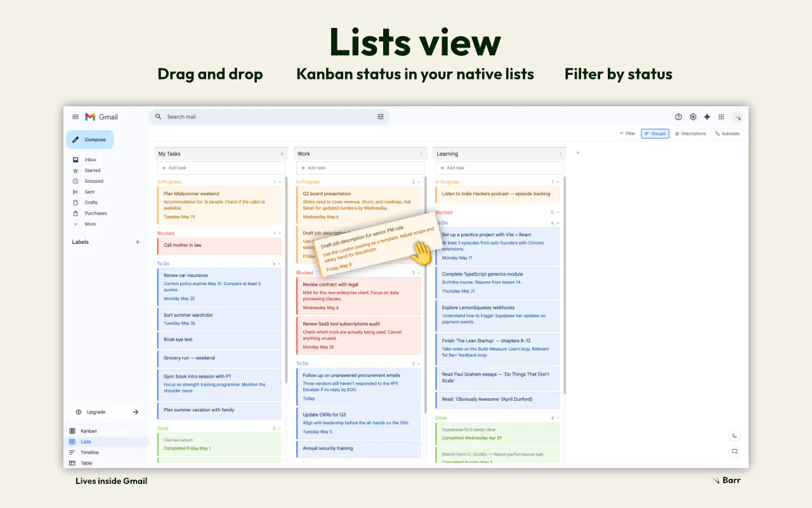Viewport: 812px width, 508px height.
Task: Open the Help question mark icon
Action: [678, 117]
